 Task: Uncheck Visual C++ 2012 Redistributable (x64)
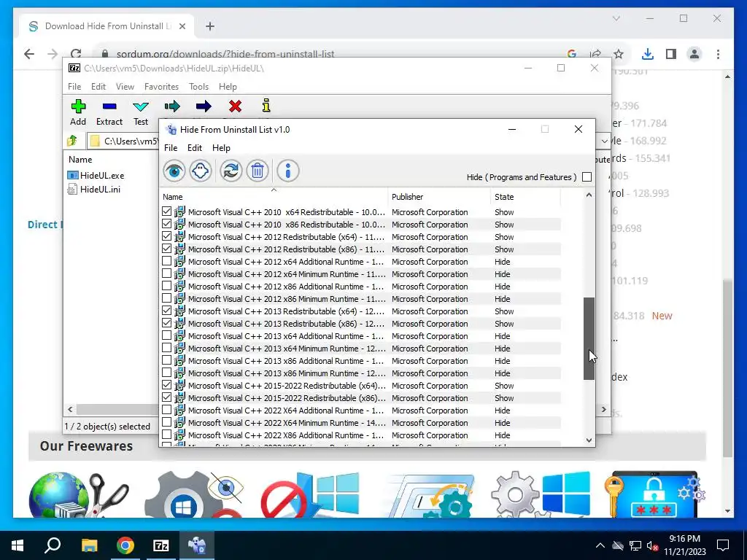pyautogui.click(x=166, y=236)
